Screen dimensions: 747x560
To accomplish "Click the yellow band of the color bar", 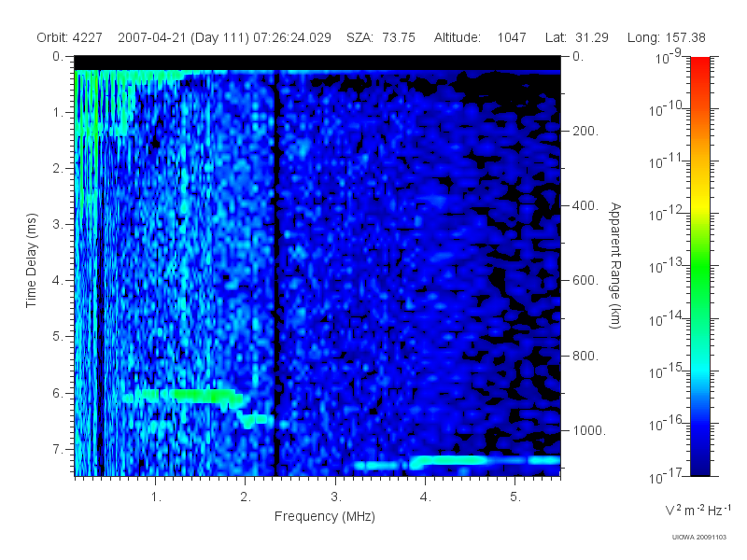I will pyautogui.click(x=700, y=205).
